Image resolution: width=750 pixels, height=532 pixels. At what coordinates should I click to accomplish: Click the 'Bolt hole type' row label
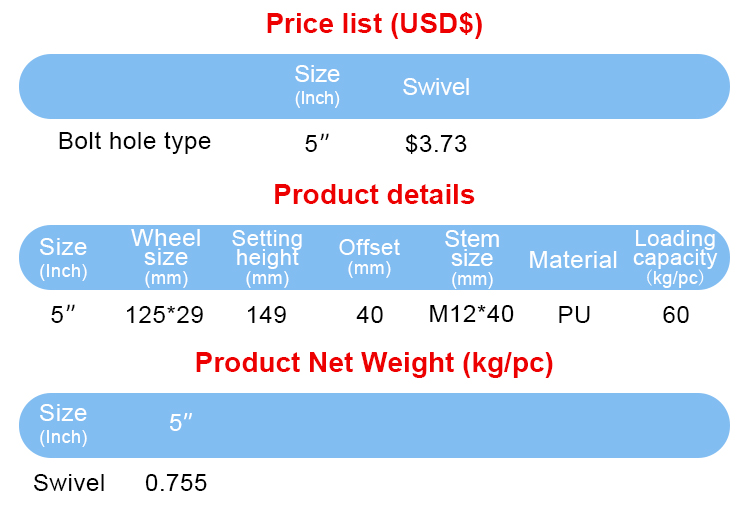tap(135, 141)
